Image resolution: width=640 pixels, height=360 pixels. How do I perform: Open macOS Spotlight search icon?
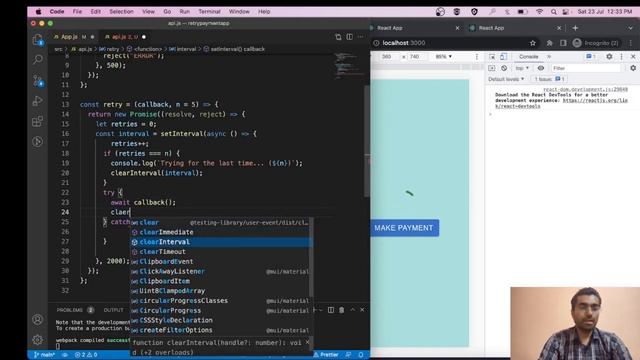553,12
